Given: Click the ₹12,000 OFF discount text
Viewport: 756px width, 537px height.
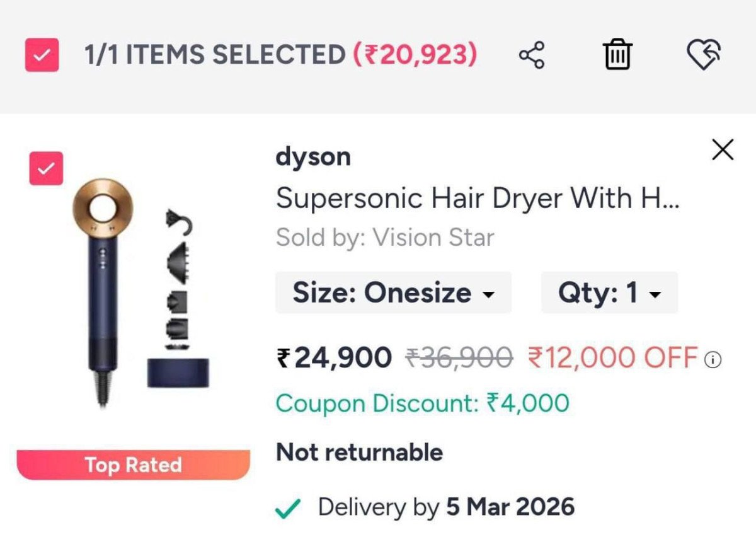Looking at the screenshot, I should 613,358.
